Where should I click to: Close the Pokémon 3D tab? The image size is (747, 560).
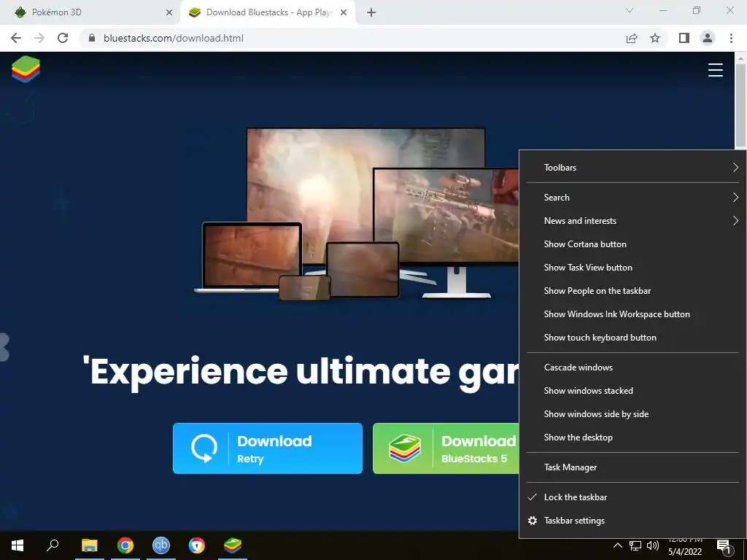[x=169, y=13]
